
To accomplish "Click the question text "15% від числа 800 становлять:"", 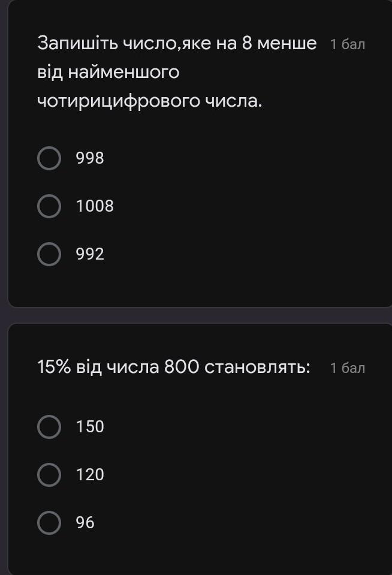I will [x=174, y=367].
